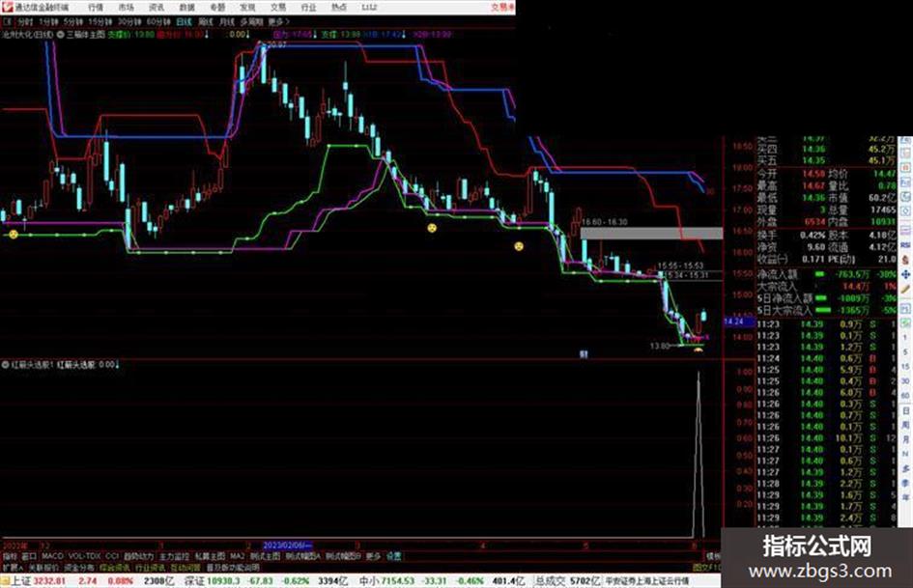Open the 数据 menu
Screen dimensions: 913x588
[x=186, y=8]
